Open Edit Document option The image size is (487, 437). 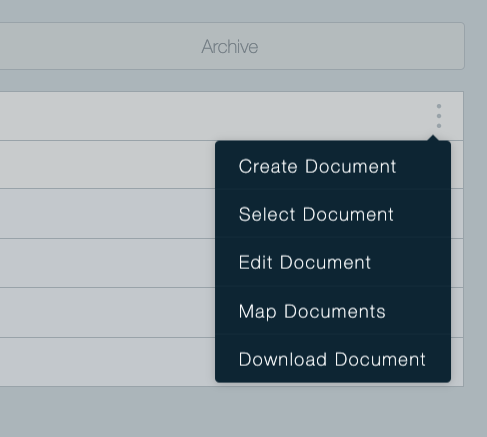[333, 262]
